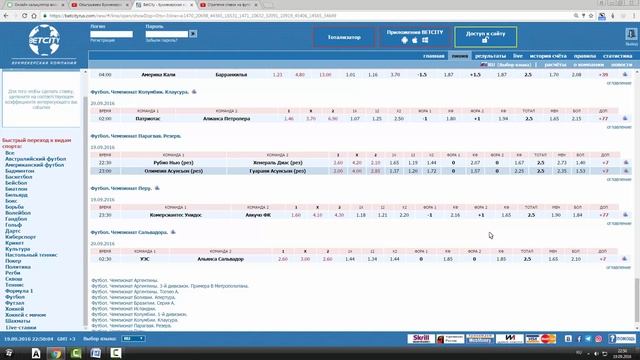The width and height of the screenshot is (640, 360).
Task: Click the Apple app icon
Action: [415, 40]
